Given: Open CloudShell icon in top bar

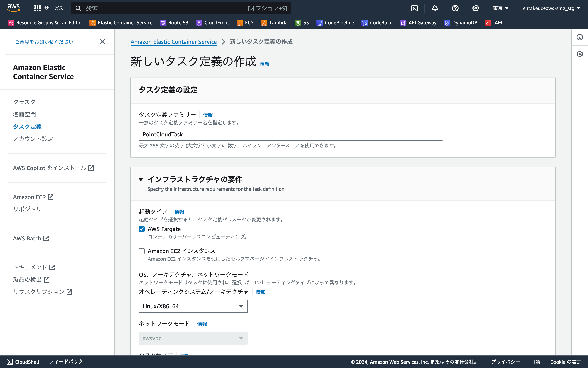Looking at the screenshot, I should (414, 8).
